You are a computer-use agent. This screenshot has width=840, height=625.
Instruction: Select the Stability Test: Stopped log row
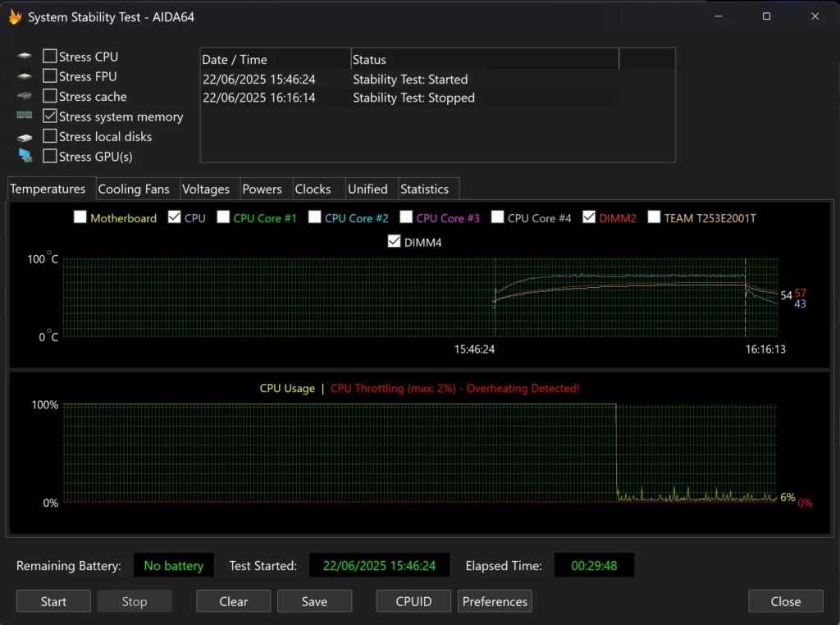point(410,98)
